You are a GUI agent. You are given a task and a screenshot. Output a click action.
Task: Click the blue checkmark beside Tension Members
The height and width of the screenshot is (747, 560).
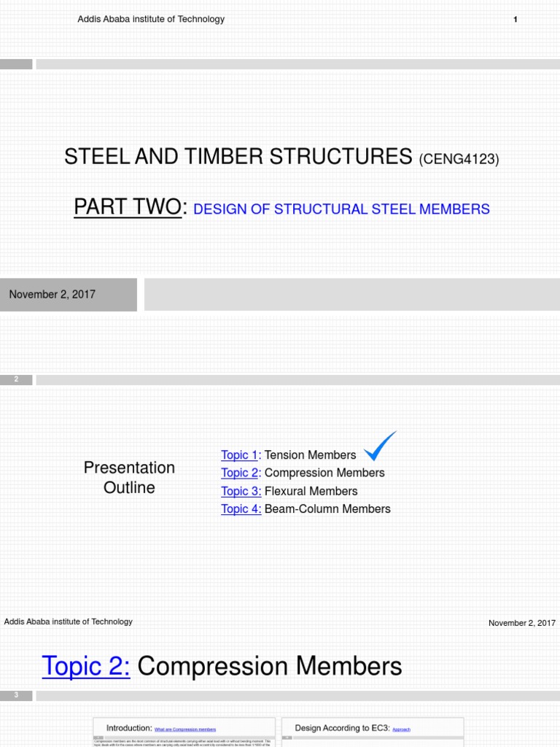pyautogui.click(x=380, y=446)
